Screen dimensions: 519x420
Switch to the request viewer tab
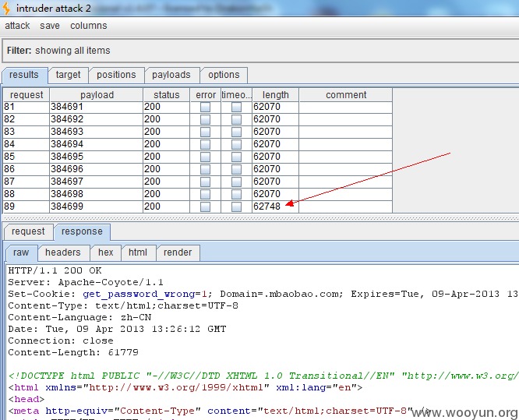click(28, 231)
